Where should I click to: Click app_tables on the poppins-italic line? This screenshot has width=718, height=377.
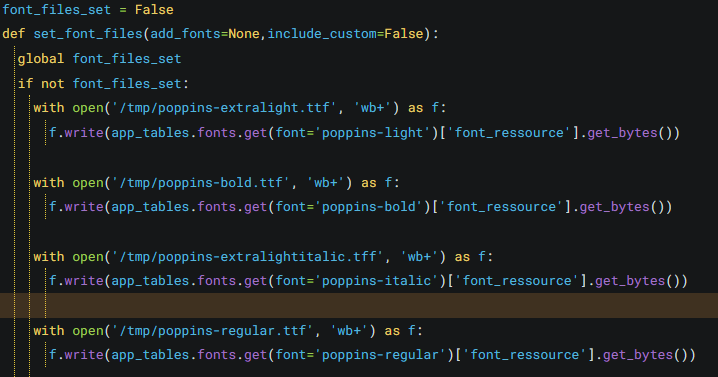pyautogui.click(x=150, y=281)
